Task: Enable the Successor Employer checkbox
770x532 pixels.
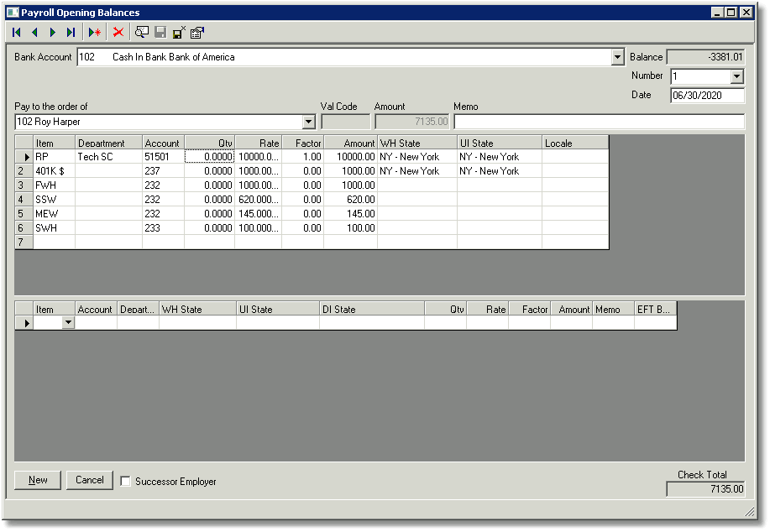Action: (x=126, y=481)
